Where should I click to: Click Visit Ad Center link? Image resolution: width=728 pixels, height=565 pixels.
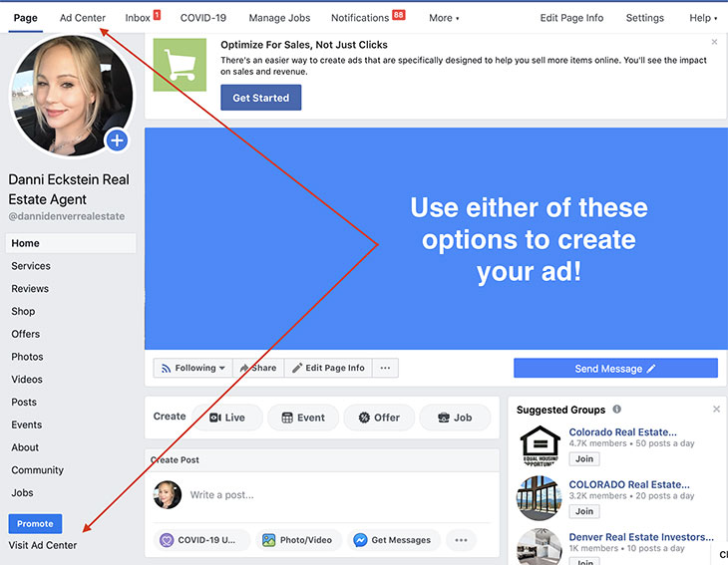43,545
